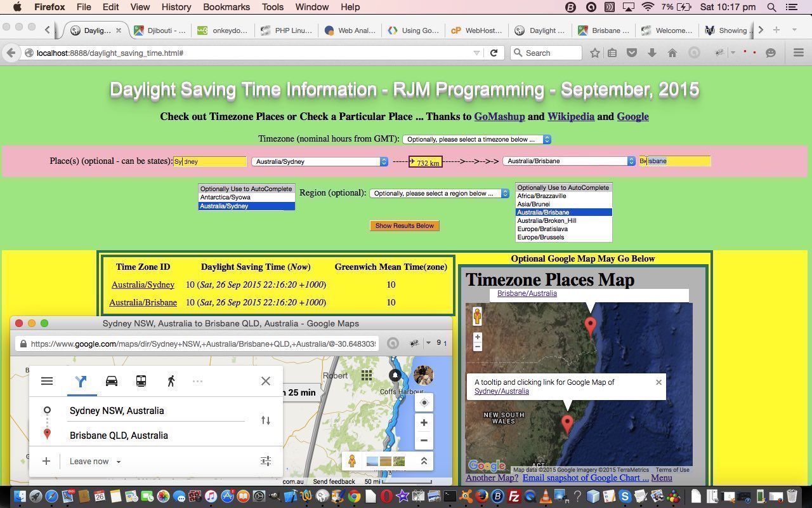
Task: Open the Wikipedia link
Action: tap(571, 116)
